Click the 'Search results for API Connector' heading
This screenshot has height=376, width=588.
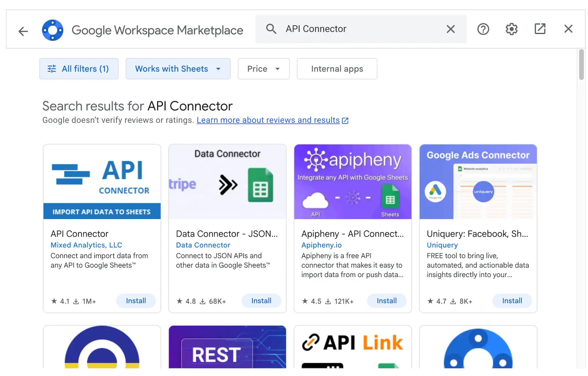tap(138, 106)
